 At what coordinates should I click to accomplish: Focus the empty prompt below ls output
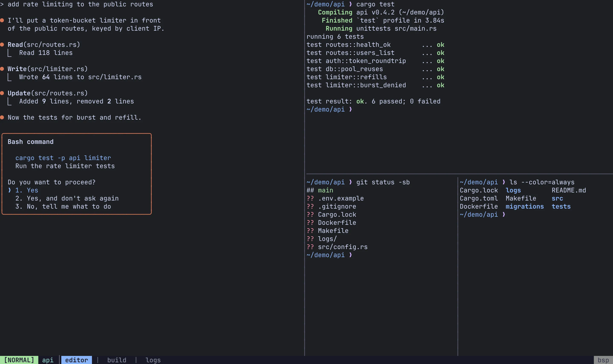483,215
